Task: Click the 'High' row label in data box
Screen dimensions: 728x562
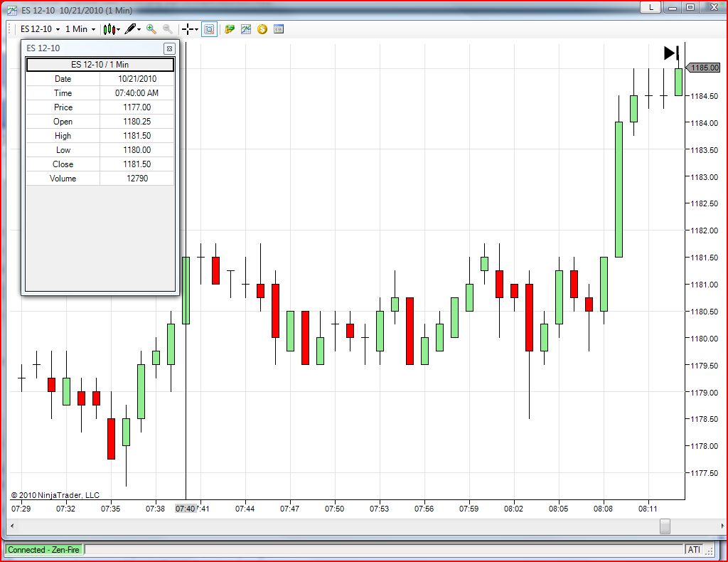Action: (x=63, y=136)
